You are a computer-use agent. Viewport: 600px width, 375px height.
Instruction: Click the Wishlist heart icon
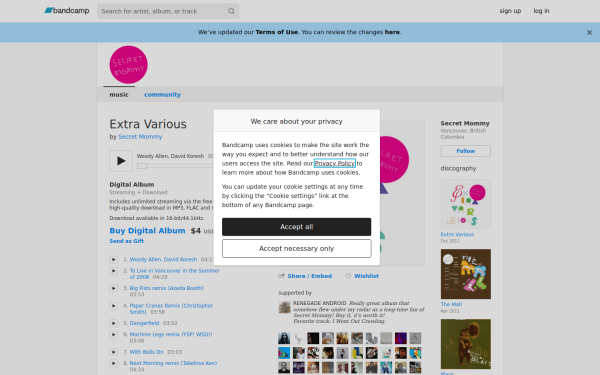coord(348,276)
